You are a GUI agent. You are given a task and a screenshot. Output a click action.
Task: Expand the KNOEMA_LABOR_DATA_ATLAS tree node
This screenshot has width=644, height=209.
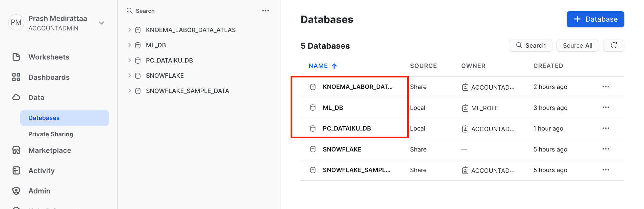[129, 30]
